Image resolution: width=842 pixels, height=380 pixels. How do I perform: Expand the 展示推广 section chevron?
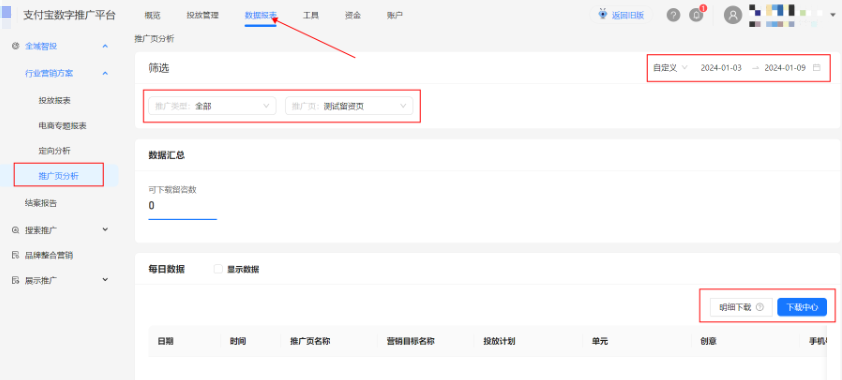105,280
